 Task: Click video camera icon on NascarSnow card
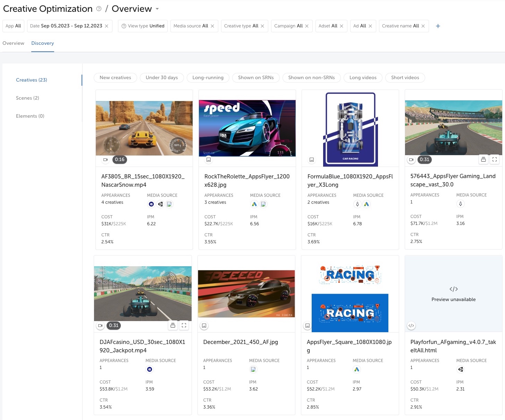pyautogui.click(x=106, y=160)
